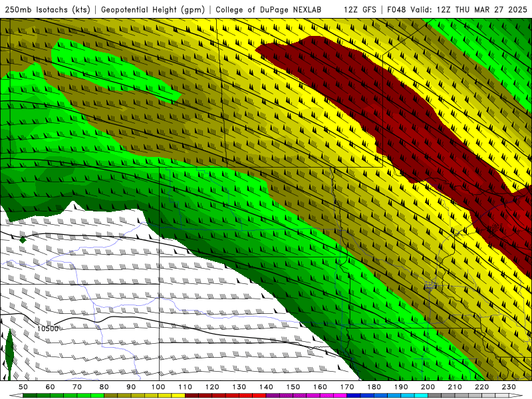Click the '170' value on the color scale
The width and height of the screenshot is (532, 399).
click(x=347, y=387)
